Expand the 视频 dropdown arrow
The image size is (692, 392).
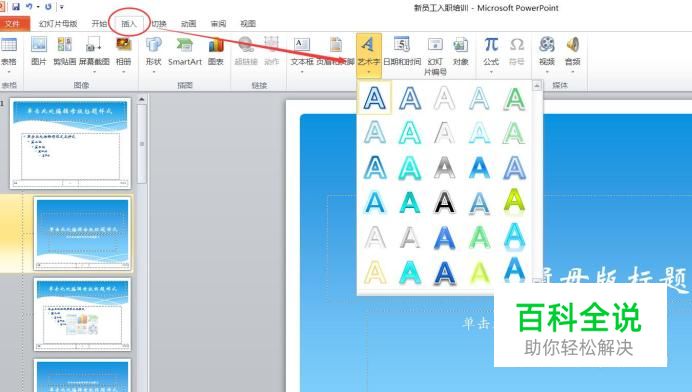coord(547,72)
